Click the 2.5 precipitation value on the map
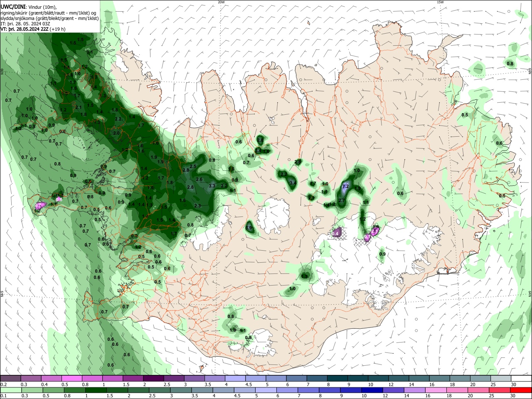Image resolution: width=532 pixels, height=399 pixels. 193,166
